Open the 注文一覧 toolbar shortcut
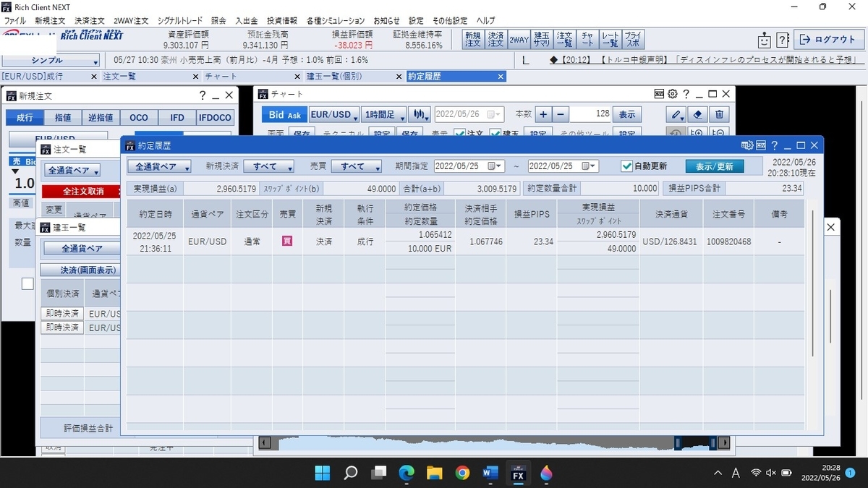The height and width of the screenshot is (488, 868). point(564,39)
